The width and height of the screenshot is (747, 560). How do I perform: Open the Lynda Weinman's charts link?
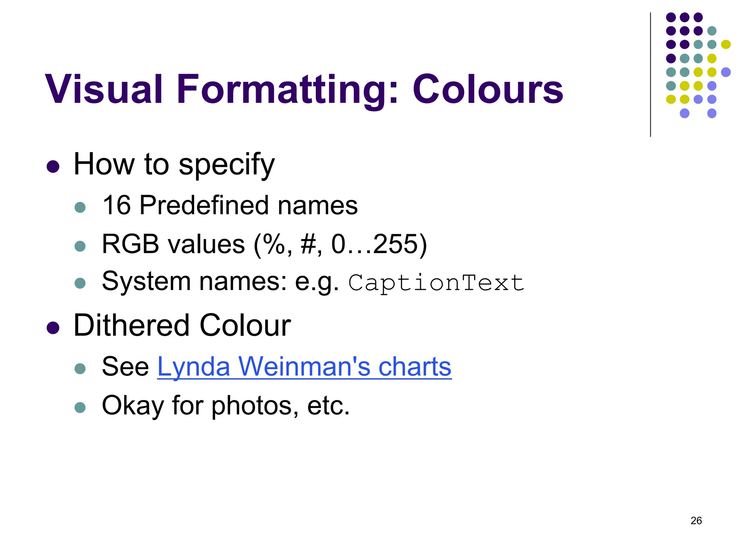click(x=304, y=366)
